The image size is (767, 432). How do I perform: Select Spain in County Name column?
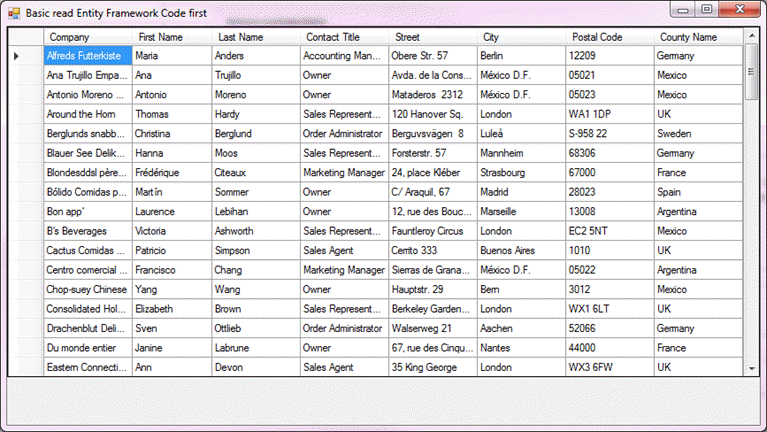pos(699,192)
